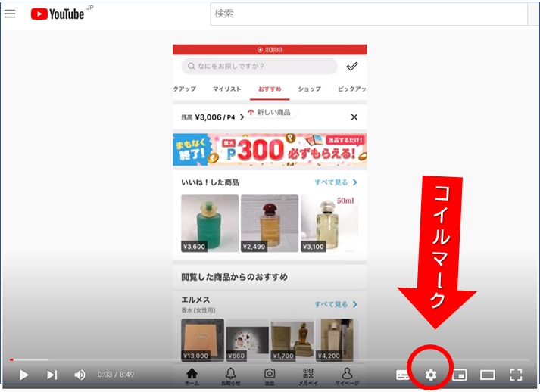Tap the checkmark icon beside the in-app search
The width and height of the screenshot is (540, 392).
click(352, 67)
